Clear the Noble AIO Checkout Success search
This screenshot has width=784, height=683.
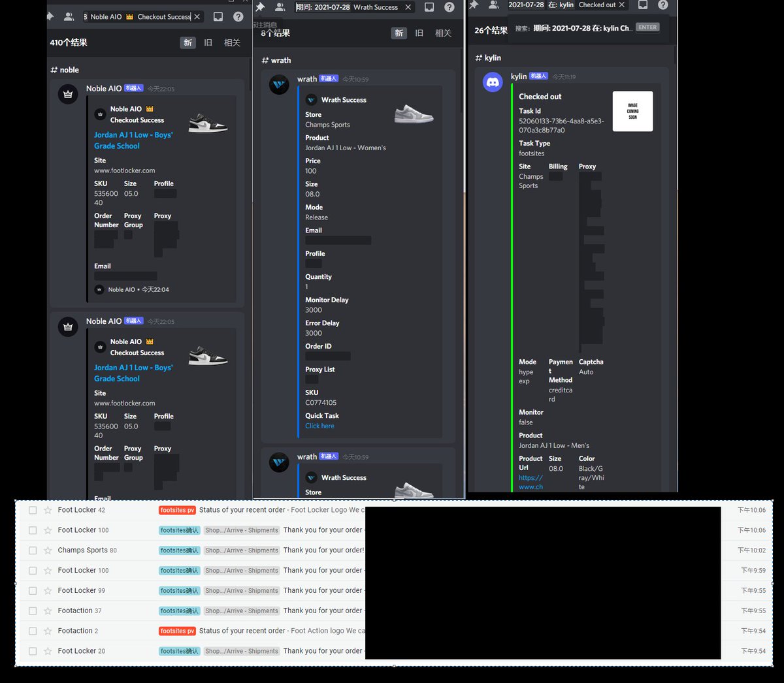(197, 16)
